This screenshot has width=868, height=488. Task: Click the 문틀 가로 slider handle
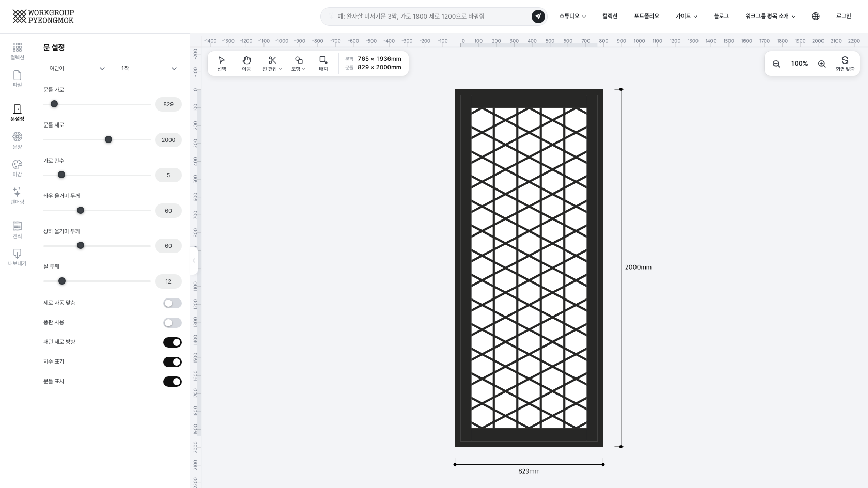tap(54, 104)
